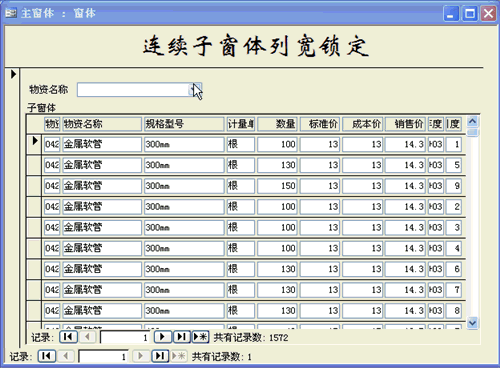Screen dimensions: 500x368
Task: Click the 计量单 column header
Action: point(241,124)
